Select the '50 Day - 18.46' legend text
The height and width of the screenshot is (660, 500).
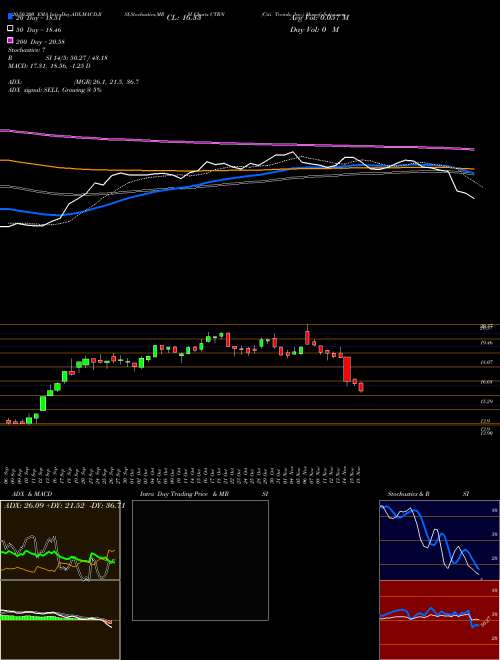38,30
